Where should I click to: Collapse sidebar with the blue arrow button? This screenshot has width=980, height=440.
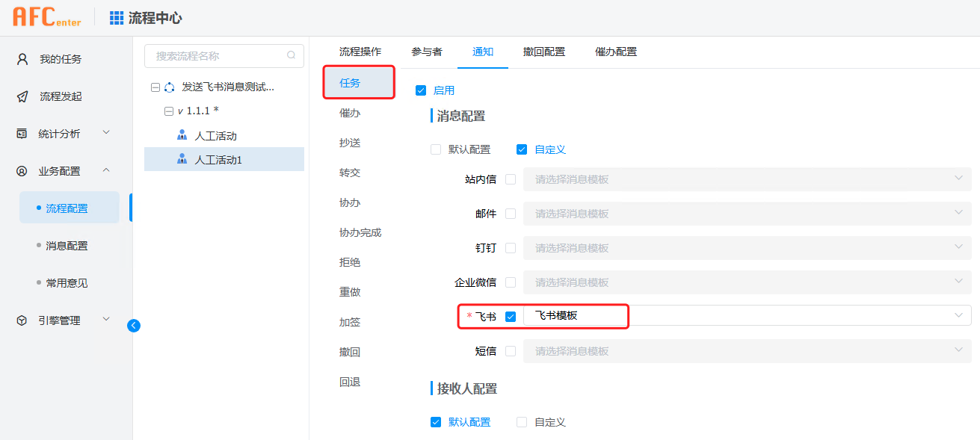pos(134,325)
